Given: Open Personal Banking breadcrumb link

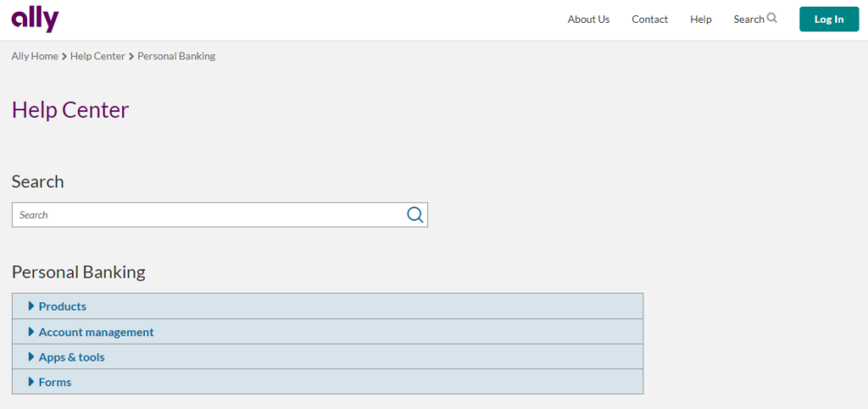Looking at the screenshot, I should tap(176, 56).
